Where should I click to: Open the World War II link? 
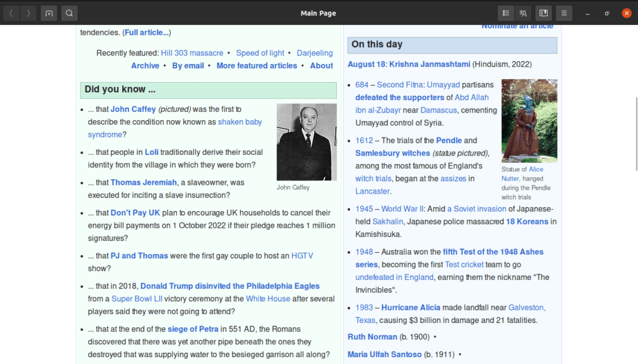(x=402, y=209)
